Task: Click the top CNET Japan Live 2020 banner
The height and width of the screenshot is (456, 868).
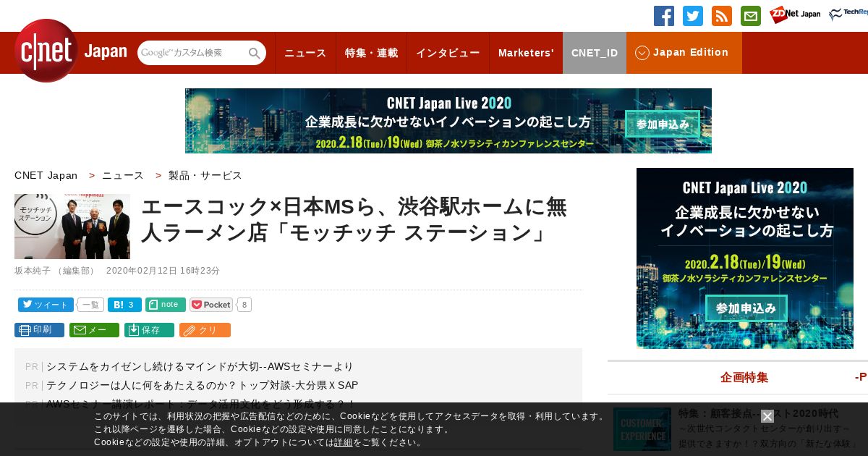Action: 448,121
